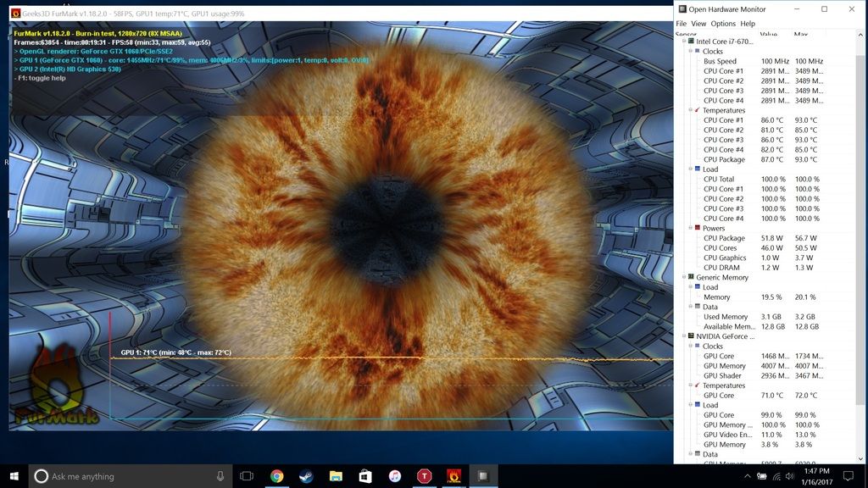Collapse the GPU Temperatures group
868x488 pixels.
click(x=691, y=385)
